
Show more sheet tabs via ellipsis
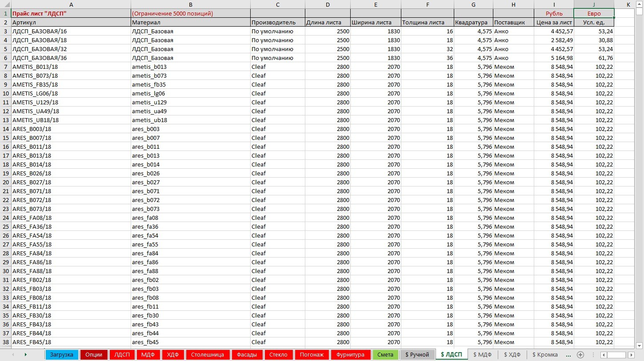(x=568, y=355)
